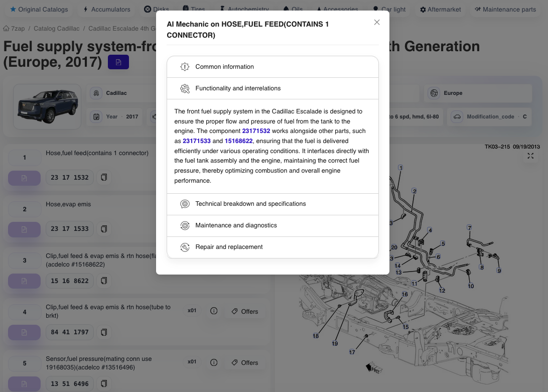The height and width of the screenshot is (392, 548).
Task: Click callout 19 on the diagram
Action: 335,343
